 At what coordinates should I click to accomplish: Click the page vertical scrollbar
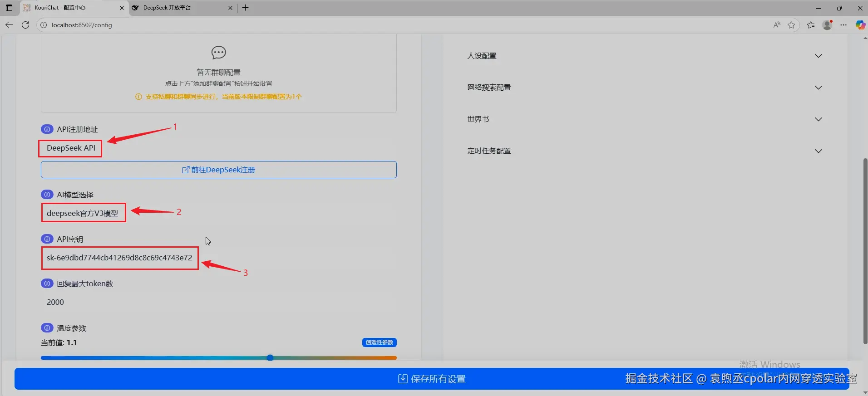click(x=865, y=252)
